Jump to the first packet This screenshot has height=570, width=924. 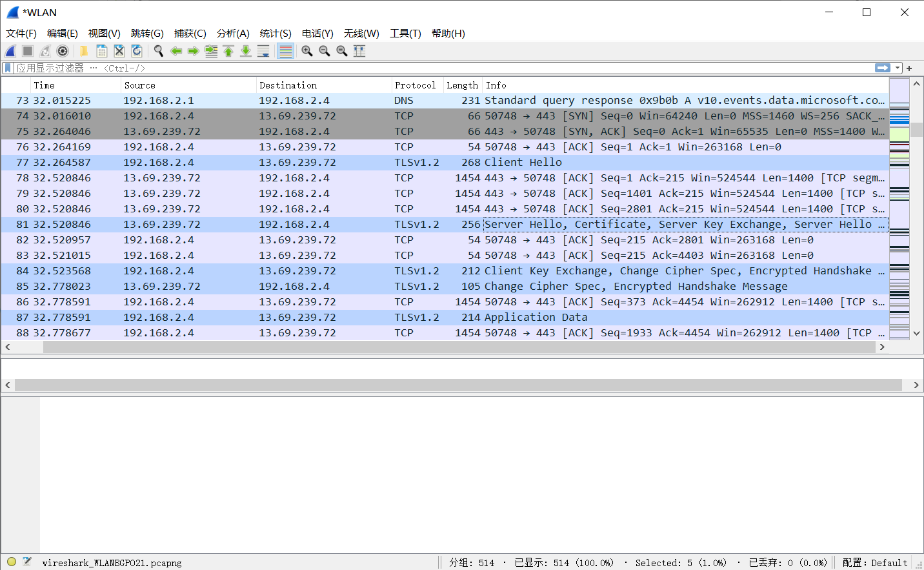[228, 51]
